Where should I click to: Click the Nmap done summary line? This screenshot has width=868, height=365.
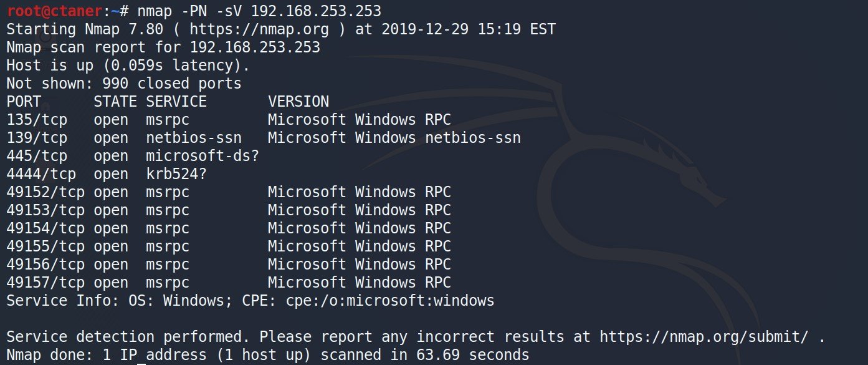click(x=268, y=356)
